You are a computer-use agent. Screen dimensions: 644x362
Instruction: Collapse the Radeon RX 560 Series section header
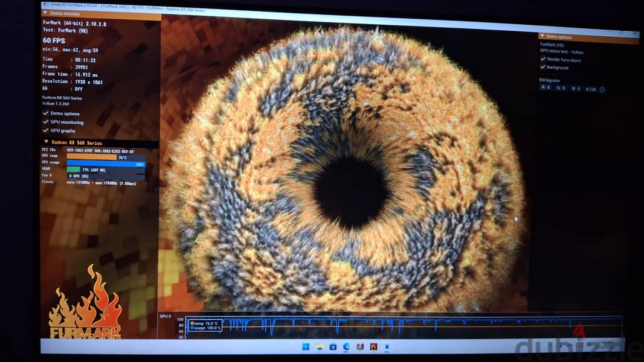tap(46, 142)
